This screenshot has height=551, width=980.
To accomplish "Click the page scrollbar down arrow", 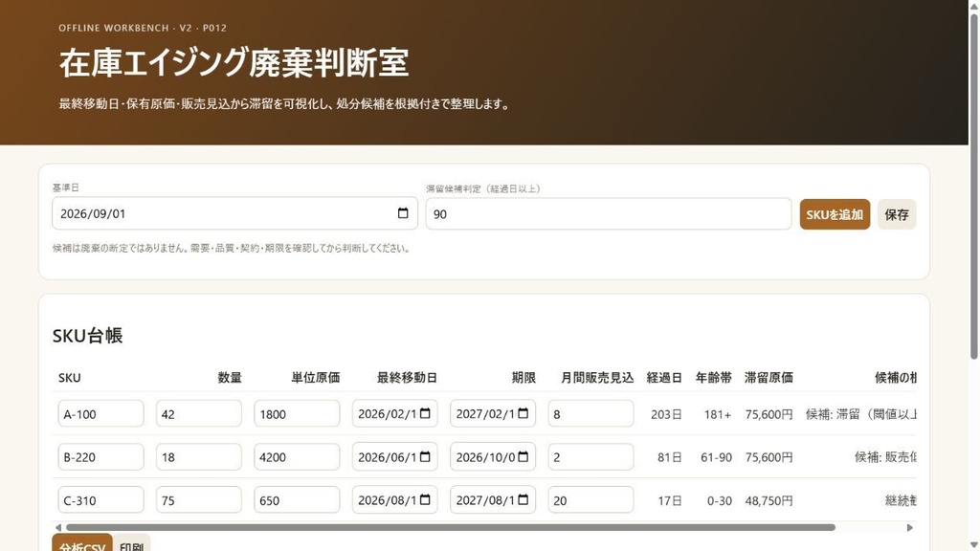I will pos(973,545).
